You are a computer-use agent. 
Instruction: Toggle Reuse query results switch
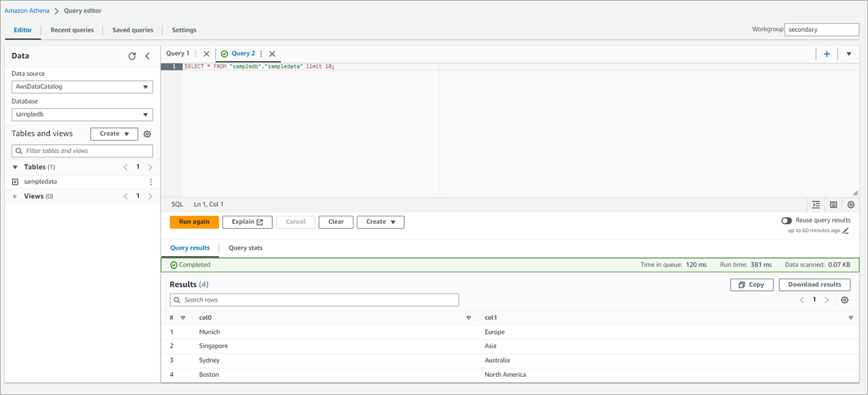pos(786,220)
